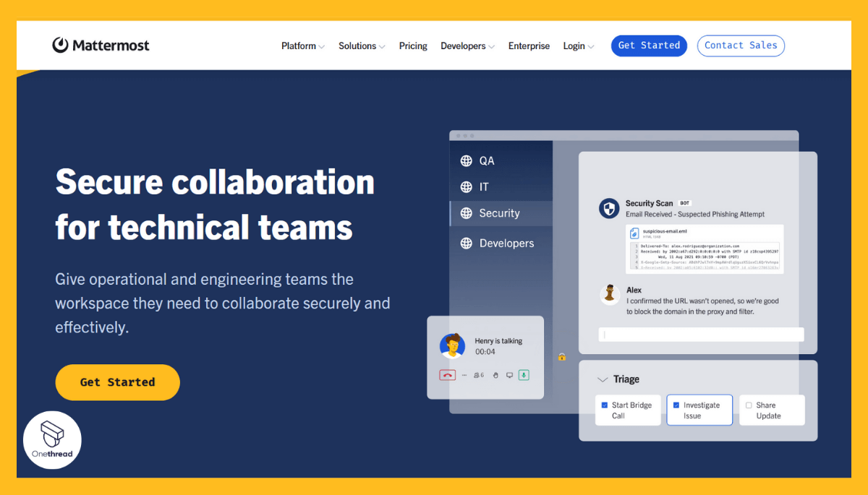Open the Platform dropdown menu

click(x=302, y=45)
